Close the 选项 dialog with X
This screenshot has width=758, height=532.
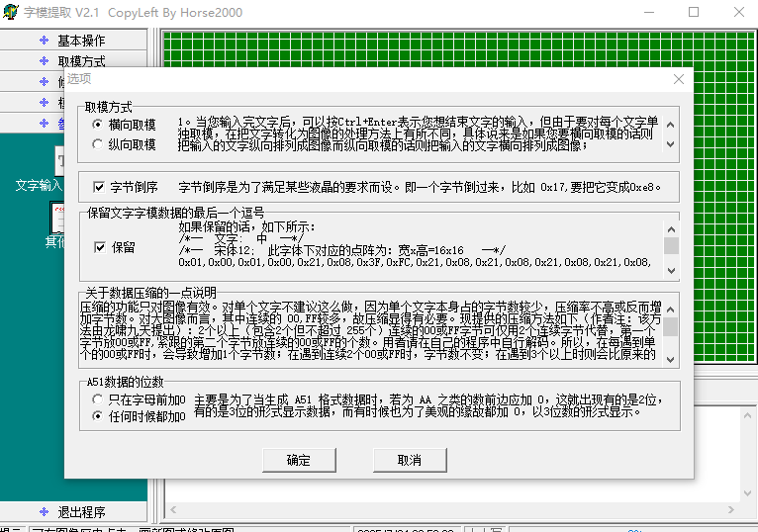pyautogui.click(x=678, y=79)
